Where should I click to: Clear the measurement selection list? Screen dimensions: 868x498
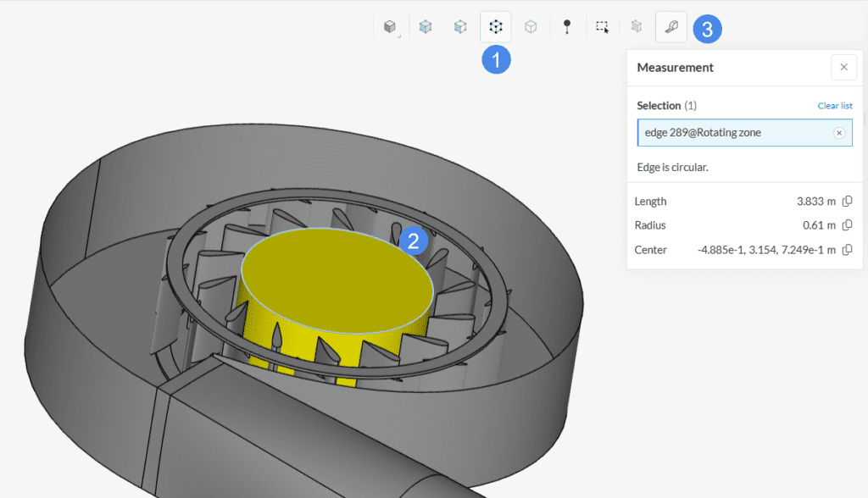(835, 105)
